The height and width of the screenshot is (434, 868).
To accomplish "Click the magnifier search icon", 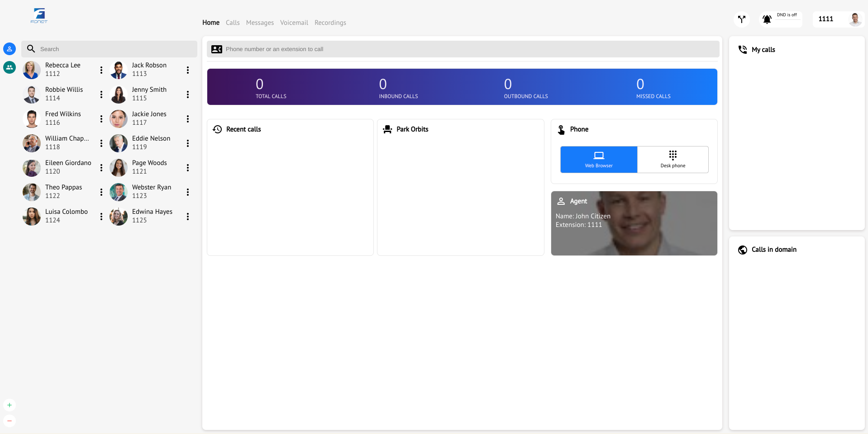I will (x=31, y=49).
